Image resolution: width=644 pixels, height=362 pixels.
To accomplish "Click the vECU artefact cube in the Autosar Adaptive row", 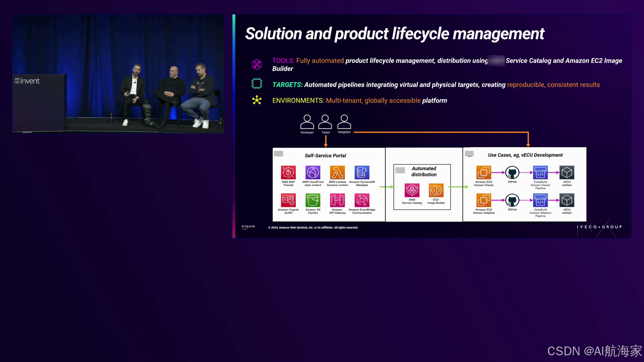I will pos(567,200).
